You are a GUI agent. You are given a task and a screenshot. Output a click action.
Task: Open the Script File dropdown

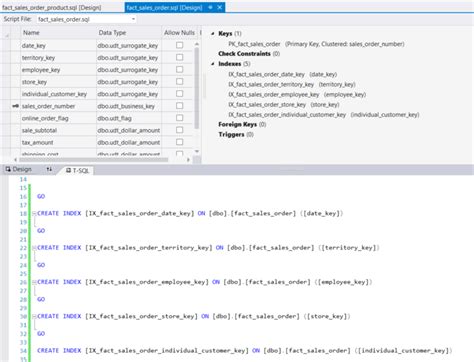point(133,19)
